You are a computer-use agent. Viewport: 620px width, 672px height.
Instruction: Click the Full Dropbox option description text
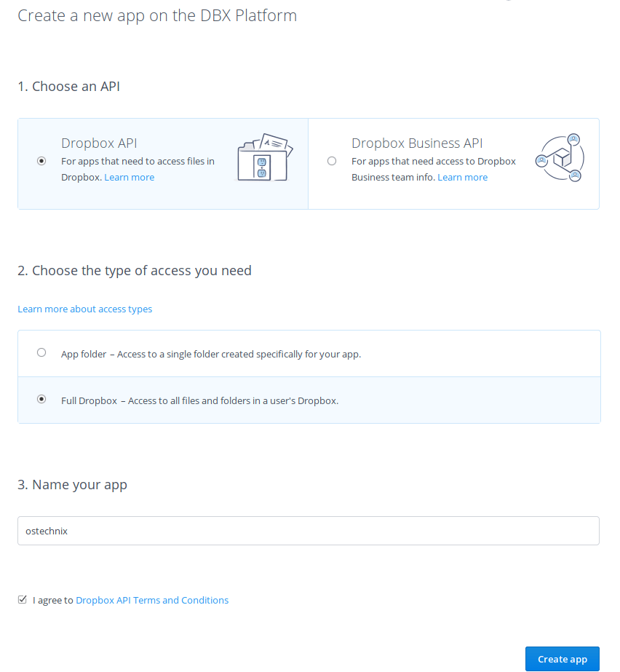coord(199,400)
